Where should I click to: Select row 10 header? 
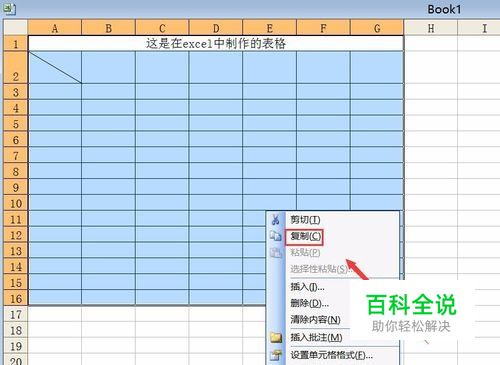(16, 203)
